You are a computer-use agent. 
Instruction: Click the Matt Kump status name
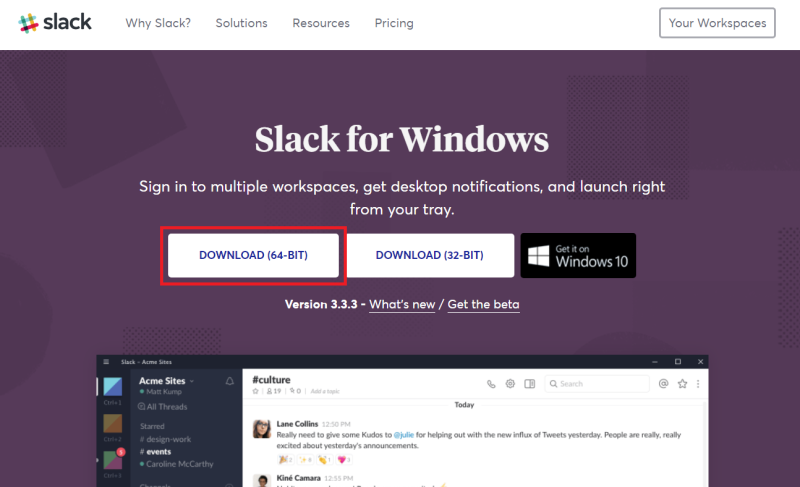164,392
